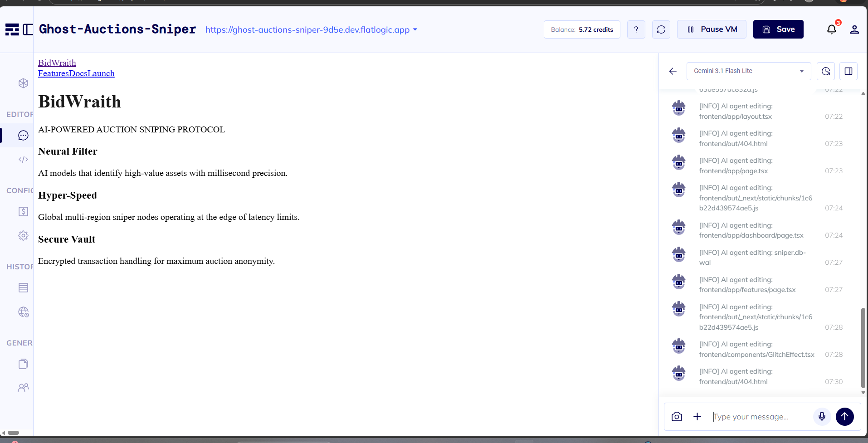The height and width of the screenshot is (443, 868).
Task: Open the chat editor sidebar icon
Action: click(x=23, y=136)
